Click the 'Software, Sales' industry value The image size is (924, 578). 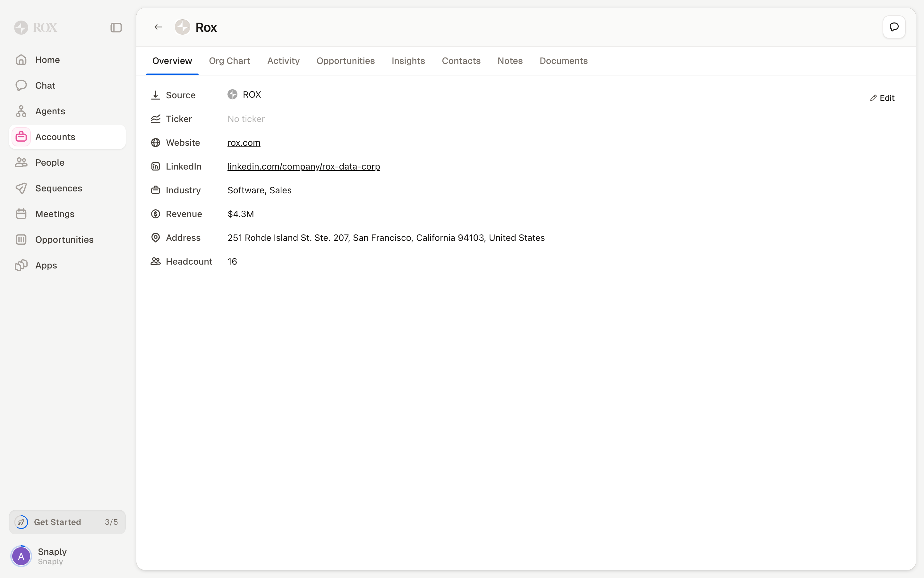coord(260,190)
